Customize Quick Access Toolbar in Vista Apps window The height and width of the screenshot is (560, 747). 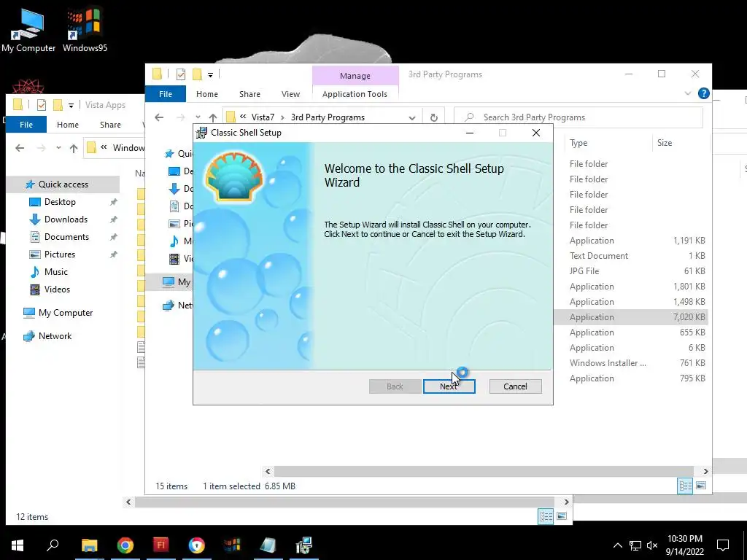point(71,105)
